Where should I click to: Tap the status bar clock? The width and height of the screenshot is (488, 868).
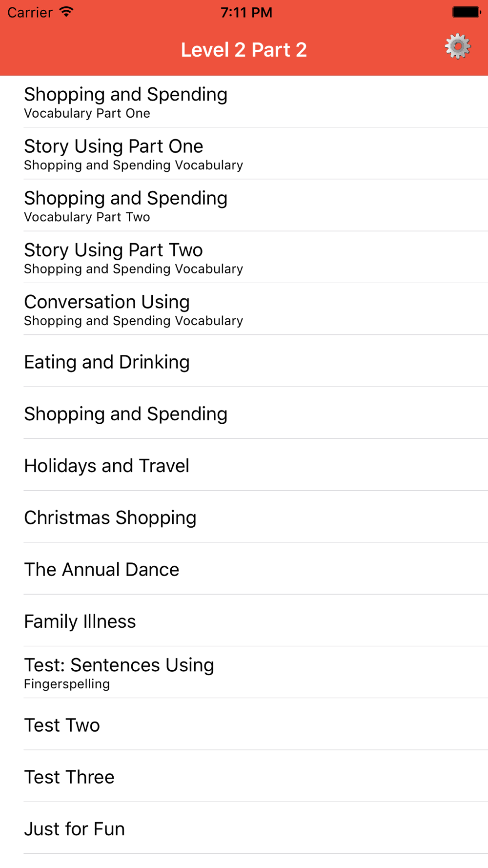pyautogui.click(x=246, y=12)
